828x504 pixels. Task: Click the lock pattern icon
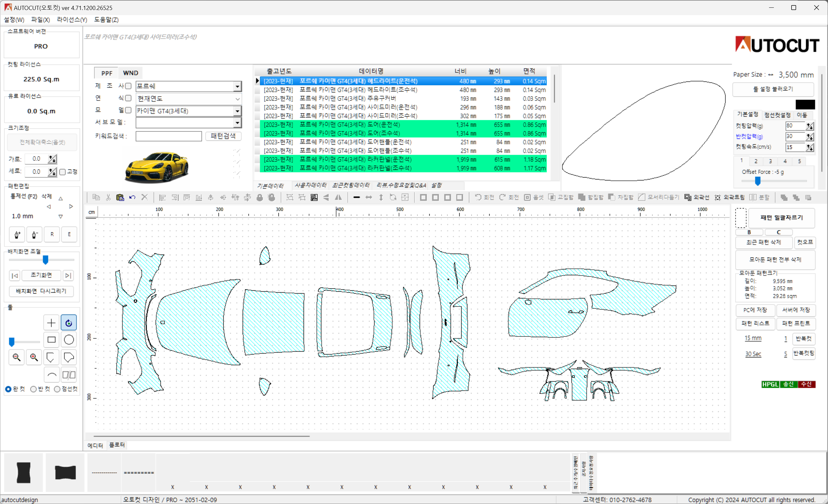click(259, 197)
